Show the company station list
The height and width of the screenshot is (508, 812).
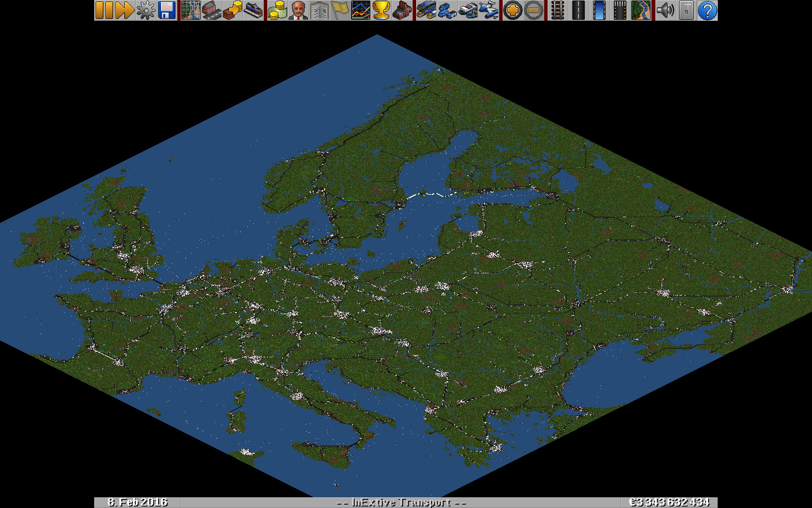pos(253,10)
